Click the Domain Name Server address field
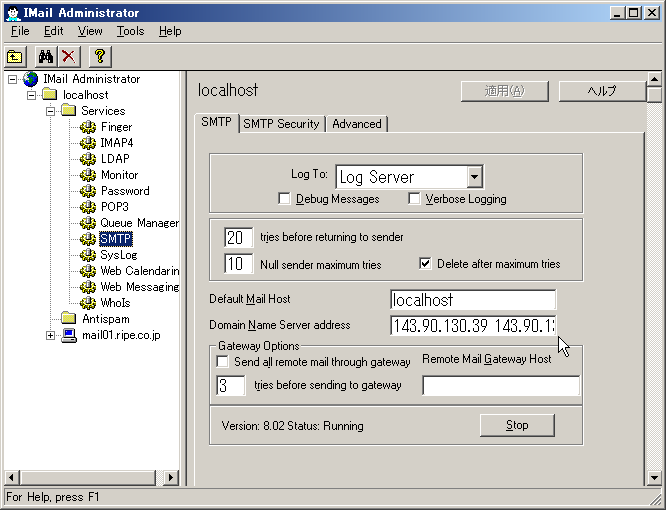Image resolution: width=666 pixels, height=510 pixels. 473,326
